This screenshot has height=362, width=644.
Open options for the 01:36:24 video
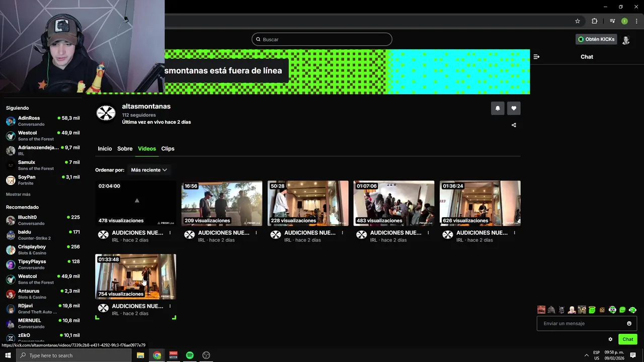514,233
